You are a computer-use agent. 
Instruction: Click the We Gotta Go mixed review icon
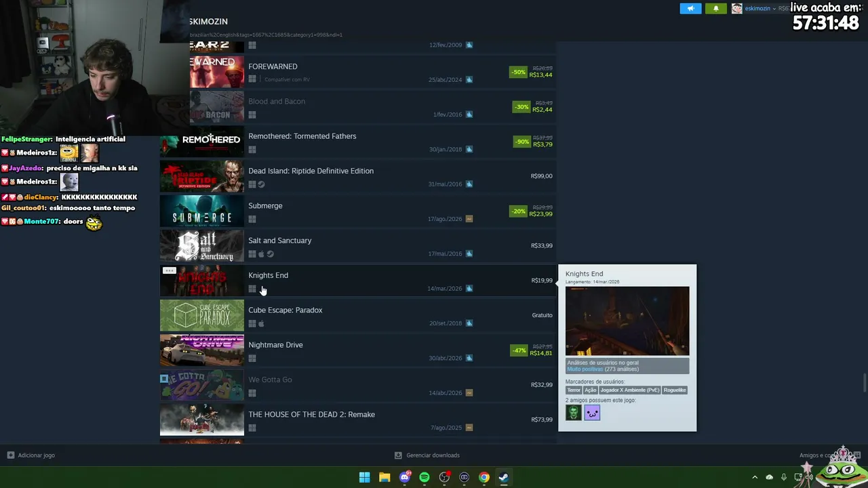click(469, 393)
